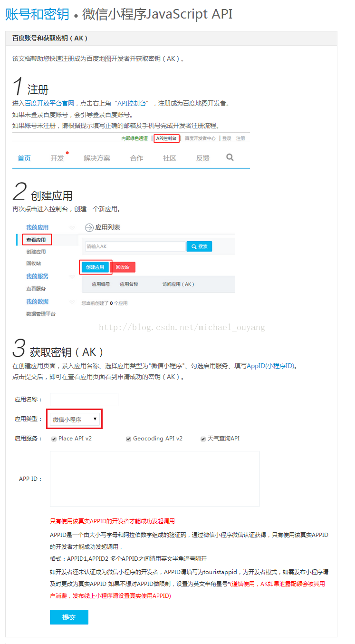Click the 我的应用 sidebar heading
Viewport: 355px width, 644px height.
(x=38, y=227)
